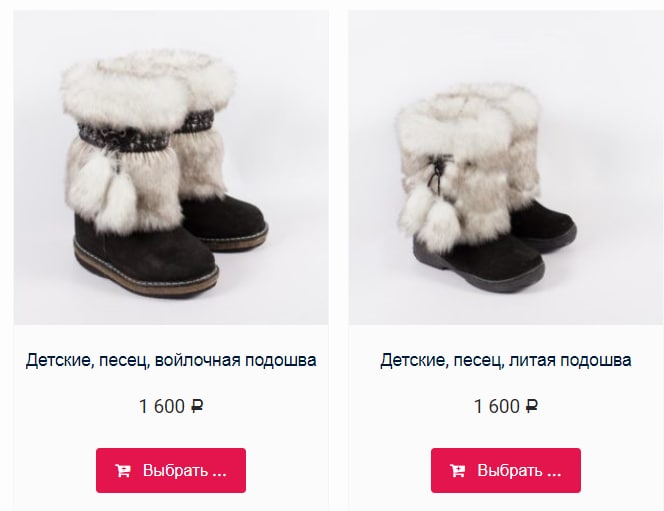Open 'Детские, песец, войлочная подошва' product title
This screenshot has width=664, height=511.
[x=171, y=360]
